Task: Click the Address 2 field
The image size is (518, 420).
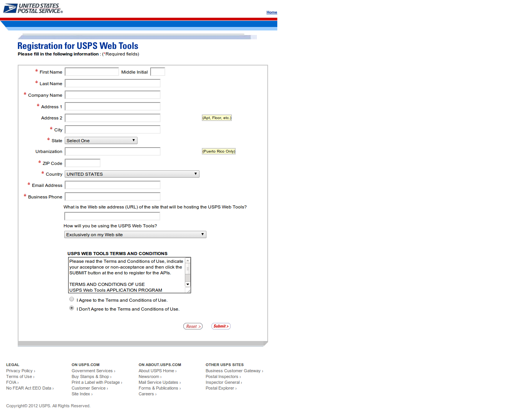Action: pos(112,118)
